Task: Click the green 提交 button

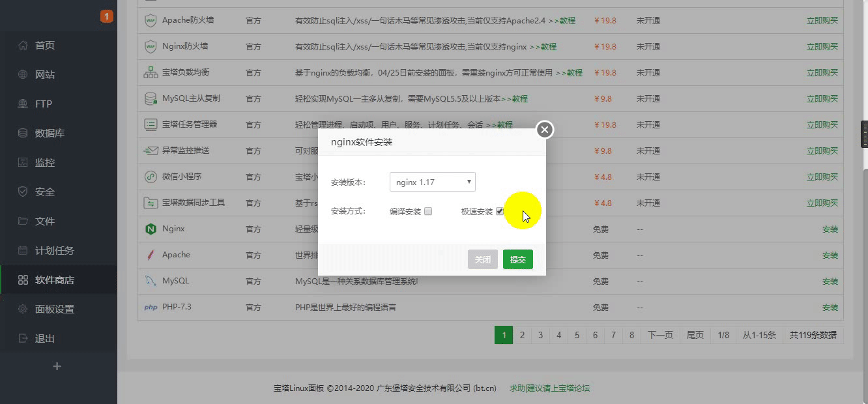Action: (518, 259)
